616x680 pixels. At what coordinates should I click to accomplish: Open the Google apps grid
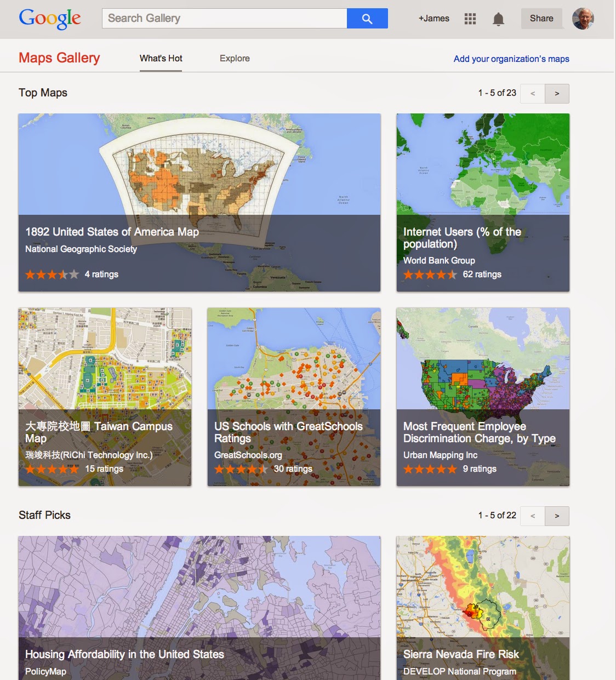pos(470,19)
